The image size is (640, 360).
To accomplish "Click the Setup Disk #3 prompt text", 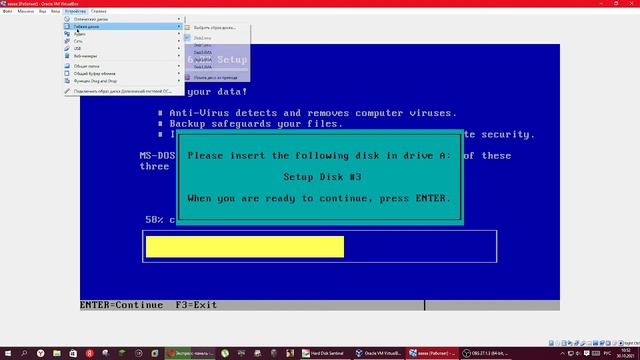I will pyautogui.click(x=322, y=177).
